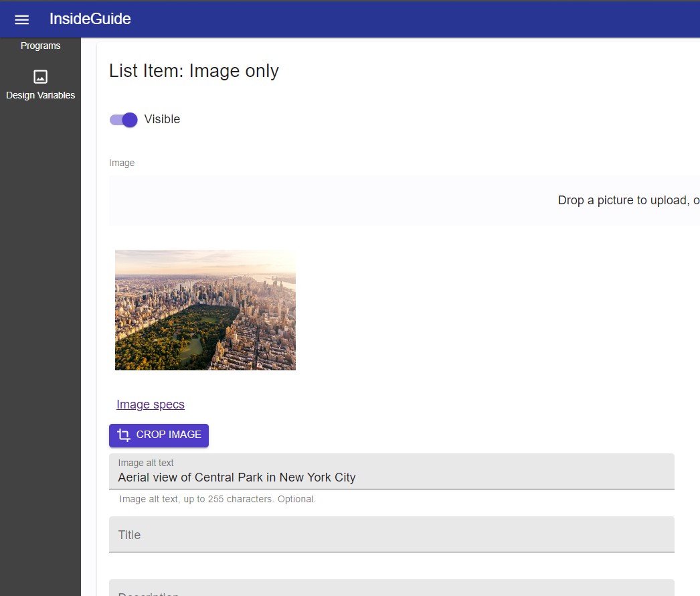Click into the Title input field
The width and height of the screenshot is (700, 596).
391,534
